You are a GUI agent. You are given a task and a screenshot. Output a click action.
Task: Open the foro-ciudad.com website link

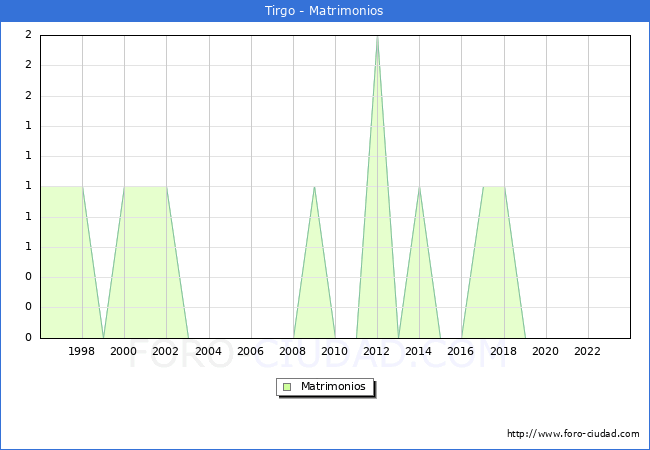(573, 433)
